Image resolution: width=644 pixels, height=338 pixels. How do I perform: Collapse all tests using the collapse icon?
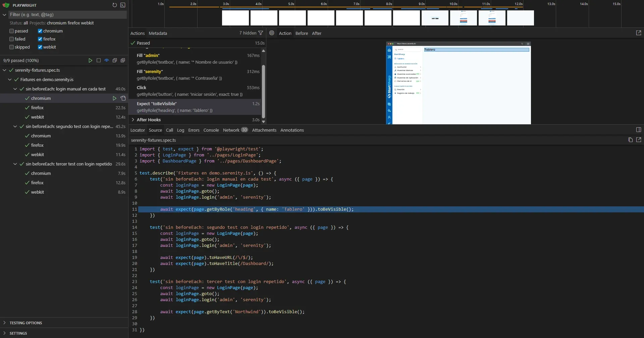pyautogui.click(x=114, y=61)
